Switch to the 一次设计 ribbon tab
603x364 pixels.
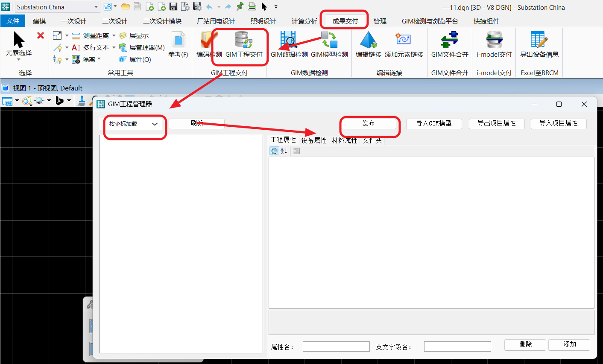pos(73,21)
